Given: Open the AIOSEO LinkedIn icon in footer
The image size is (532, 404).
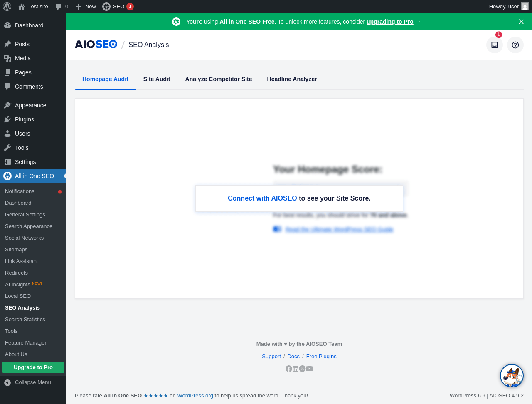Looking at the screenshot, I should 296,369.
